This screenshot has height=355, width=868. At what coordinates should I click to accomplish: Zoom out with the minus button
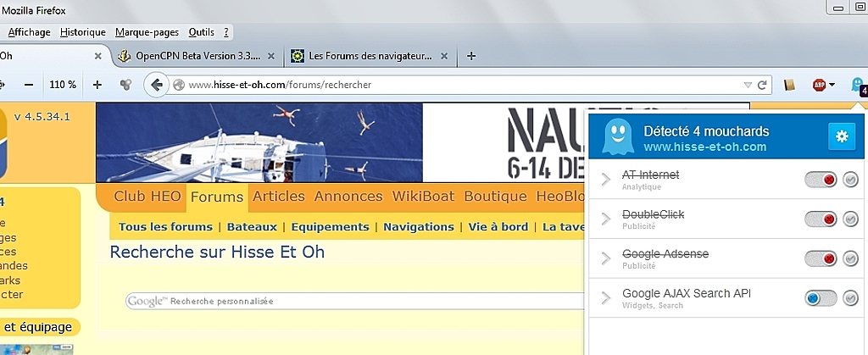29,85
